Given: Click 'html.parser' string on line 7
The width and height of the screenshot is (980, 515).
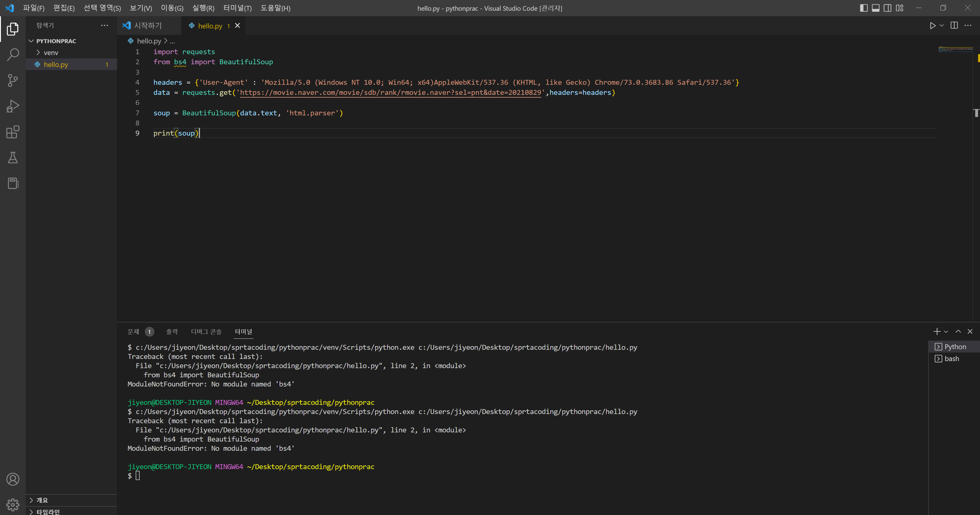Looking at the screenshot, I should coord(312,113).
